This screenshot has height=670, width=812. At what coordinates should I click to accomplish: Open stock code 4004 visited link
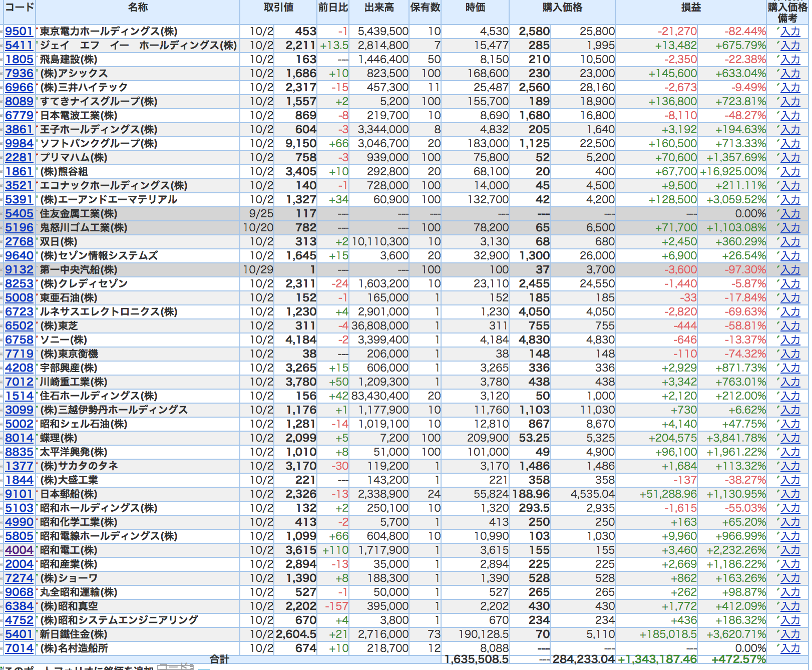19,550
